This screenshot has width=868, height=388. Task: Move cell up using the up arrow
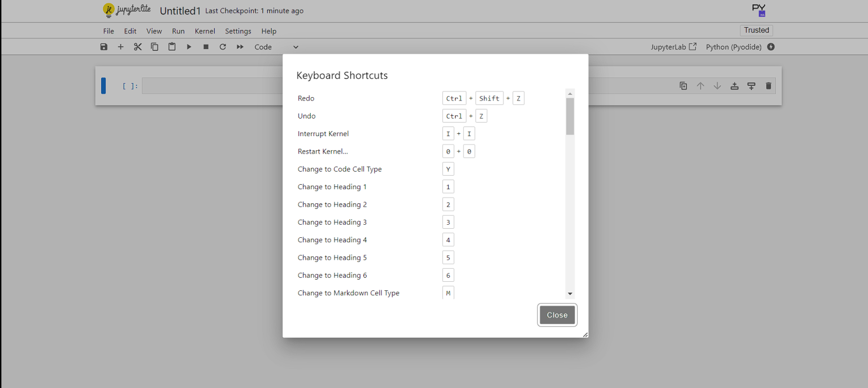click(x=700, y=86)
